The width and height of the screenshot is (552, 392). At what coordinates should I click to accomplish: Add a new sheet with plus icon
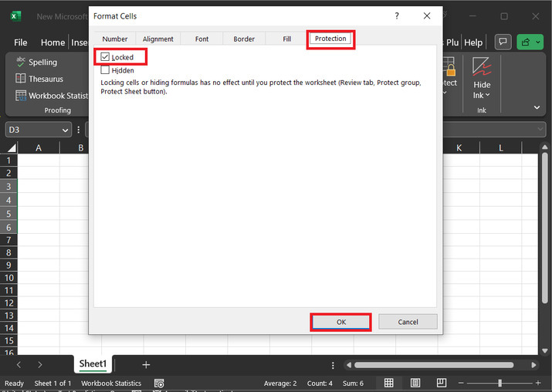tap(146, 365)
